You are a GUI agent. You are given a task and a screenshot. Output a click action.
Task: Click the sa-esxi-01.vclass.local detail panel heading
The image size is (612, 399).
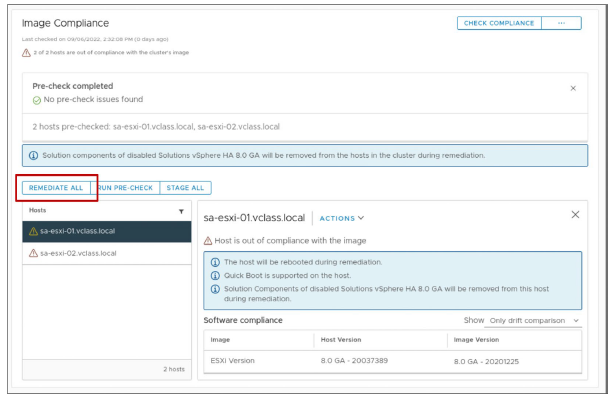tap(254, 218)
